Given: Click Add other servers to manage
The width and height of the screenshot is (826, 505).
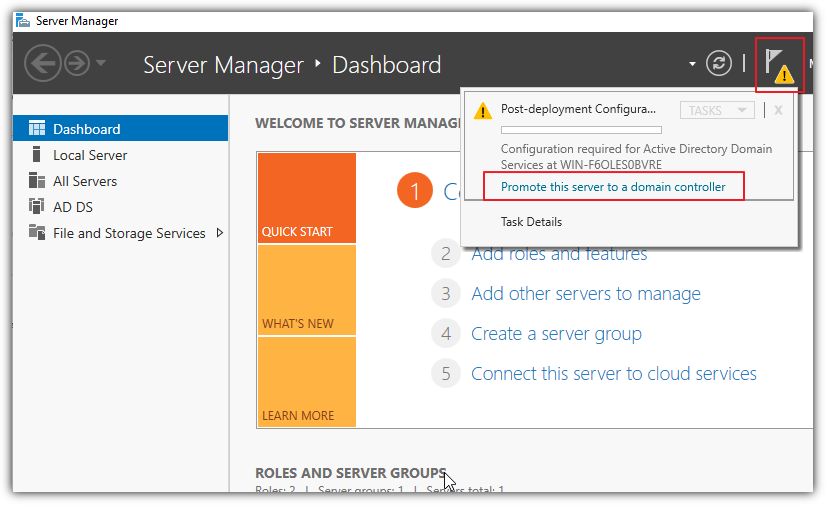Looking at the screenshot, I should [x=586, y=293].
